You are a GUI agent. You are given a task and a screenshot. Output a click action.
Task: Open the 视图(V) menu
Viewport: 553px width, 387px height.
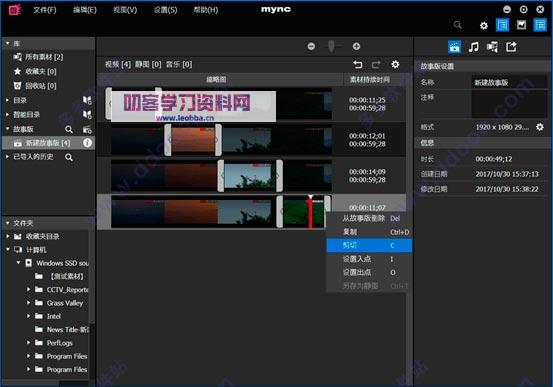[x=125, y=10]
